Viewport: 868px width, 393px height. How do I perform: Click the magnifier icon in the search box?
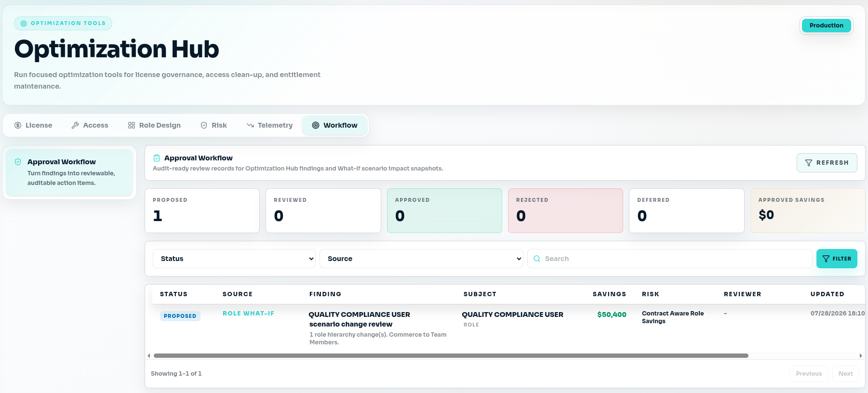click(x=537, y=259)
